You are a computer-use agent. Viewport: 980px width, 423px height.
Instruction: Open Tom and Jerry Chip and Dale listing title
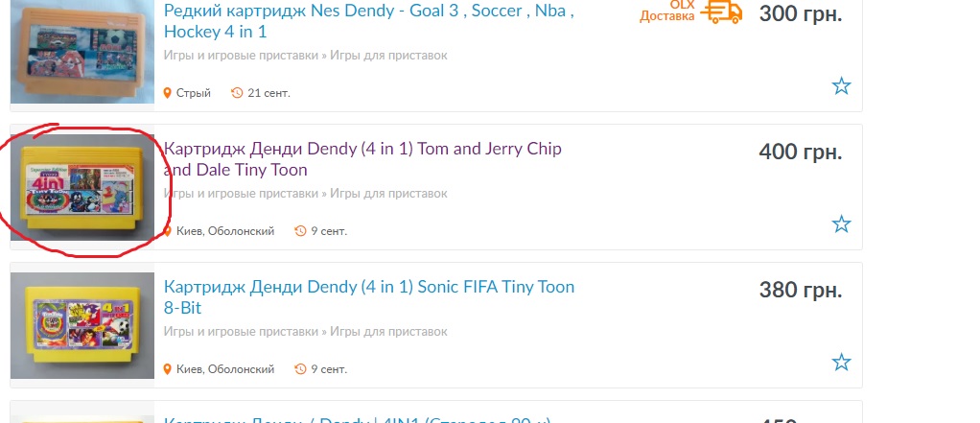[x=362, y=159]
